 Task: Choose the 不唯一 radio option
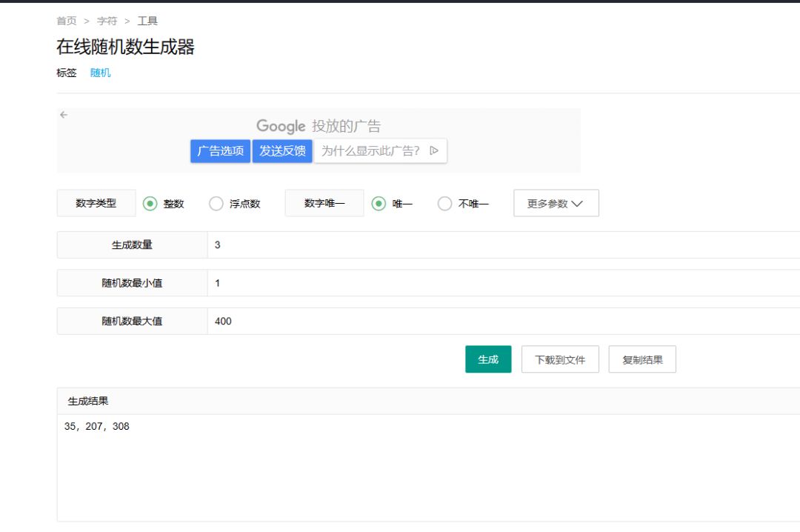444,204
